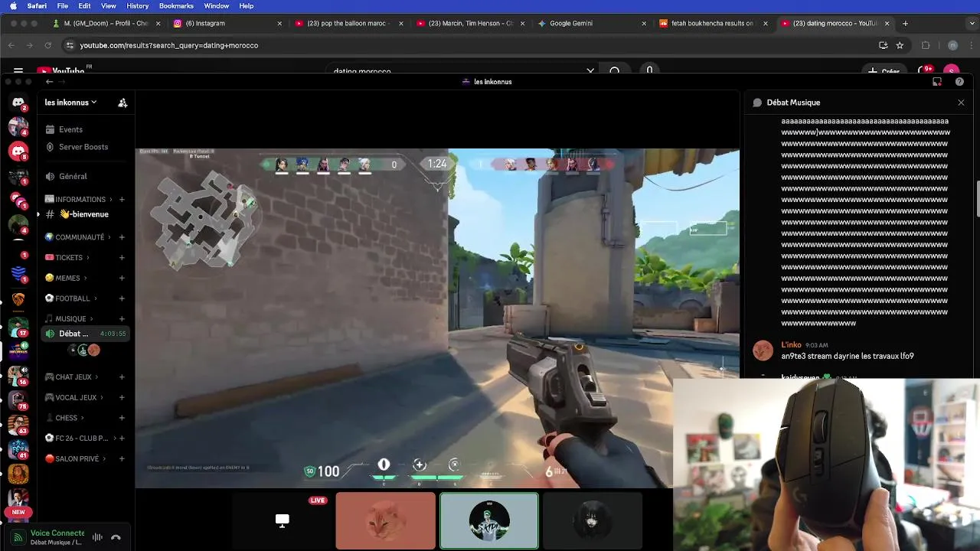
Task: Open Safari menu in menu bar
Action: pyautogui.click(x=36, y=6)
